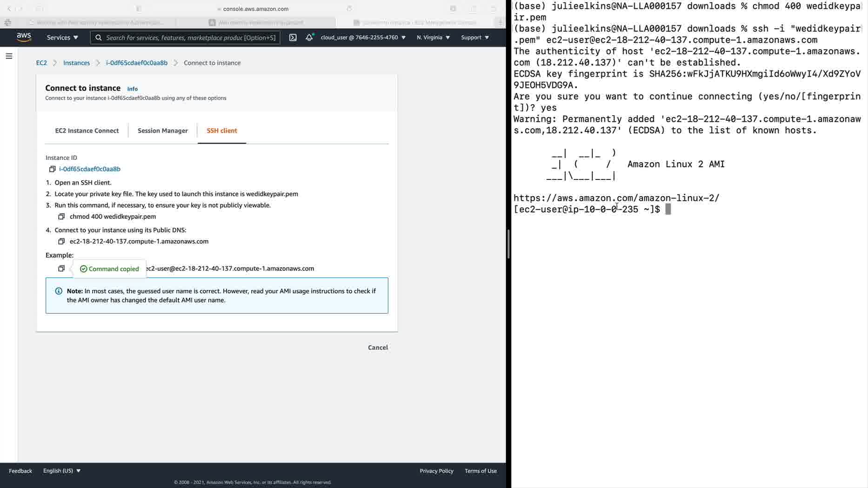This screenshot has height=488, width=868.
Task: Select the SSH client tab
Action: click(222, 131)
